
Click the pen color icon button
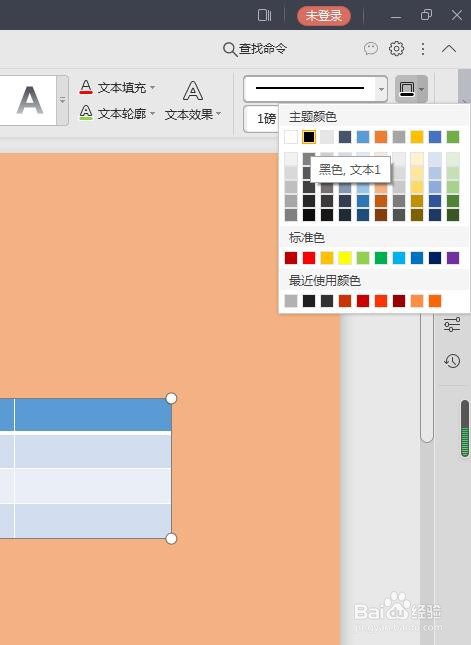tap(406, 88)
